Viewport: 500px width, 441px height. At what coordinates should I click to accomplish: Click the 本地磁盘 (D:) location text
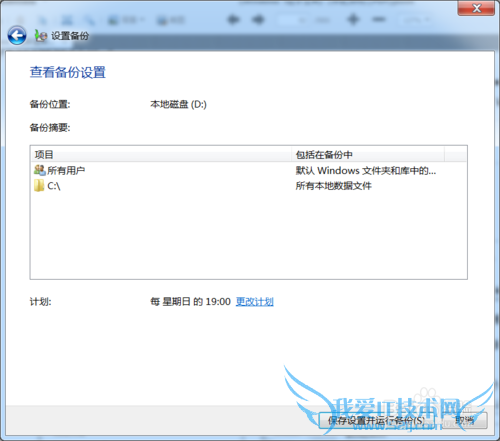point(178,104)
